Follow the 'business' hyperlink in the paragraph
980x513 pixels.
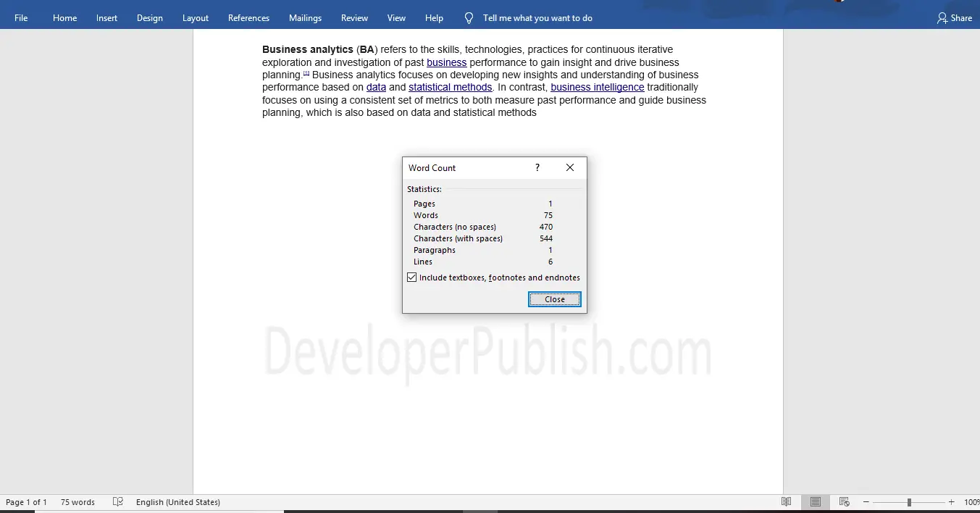coord(446,62)
